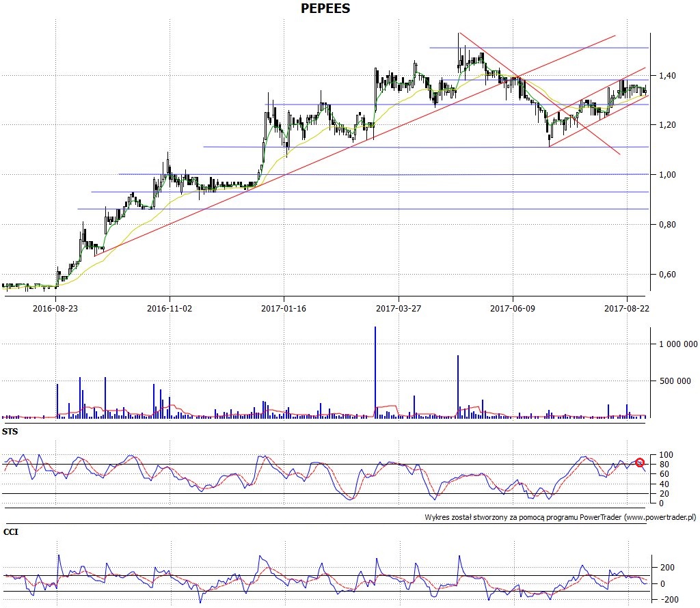The height and width of the screenshot is (608, 700).
Task: Click the 0,60 price axis label
Action: [668, 275]
